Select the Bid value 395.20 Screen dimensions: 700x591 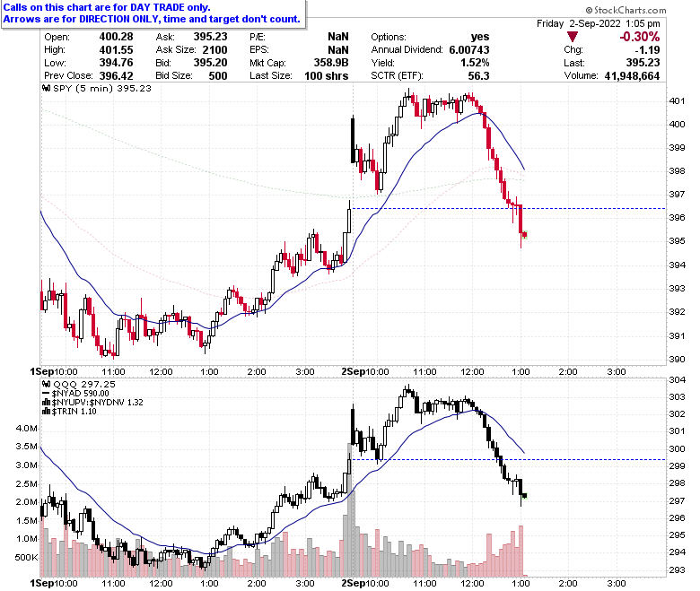tap(210, 63)
